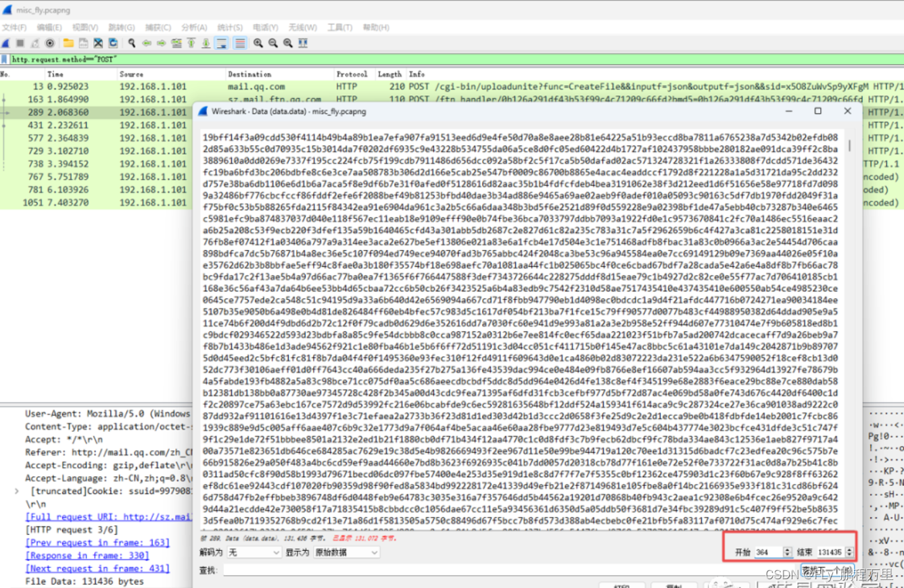Follow the Next request in frame: 431 link
Viewport: 904px width, 588px height.
[x=97, y=570]
